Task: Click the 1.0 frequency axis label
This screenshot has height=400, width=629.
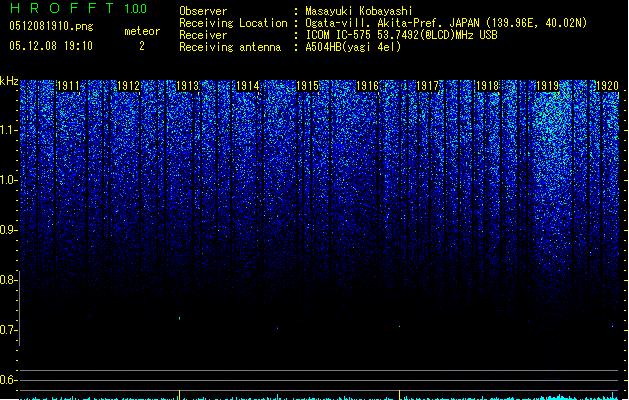Action: (8, 180)
